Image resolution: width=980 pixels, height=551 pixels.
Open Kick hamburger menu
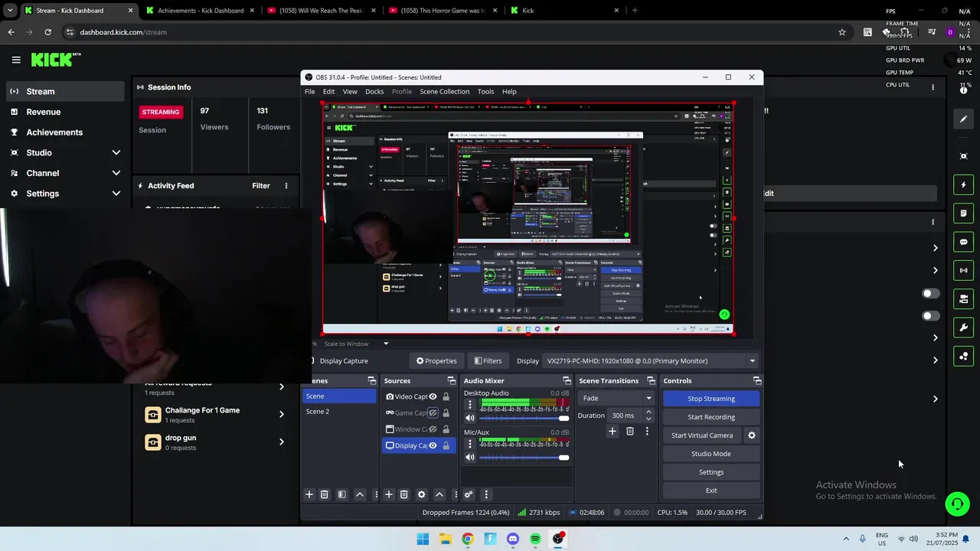click(x=16, y=60)
